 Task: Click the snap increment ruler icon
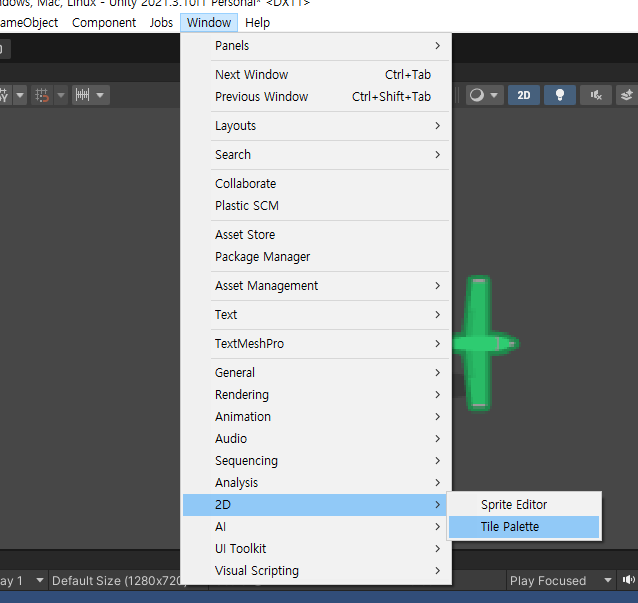pos(83,95)
